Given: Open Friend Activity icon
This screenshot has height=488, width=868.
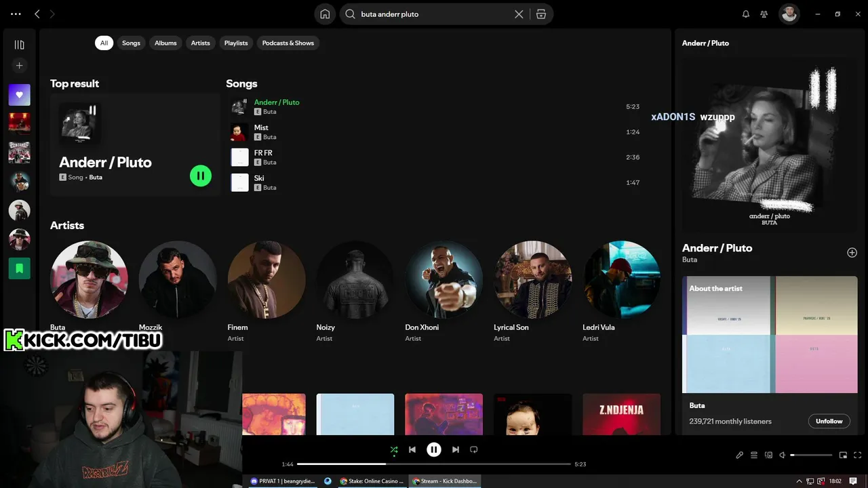Looking at the screenshot, I should click(764, 14).
